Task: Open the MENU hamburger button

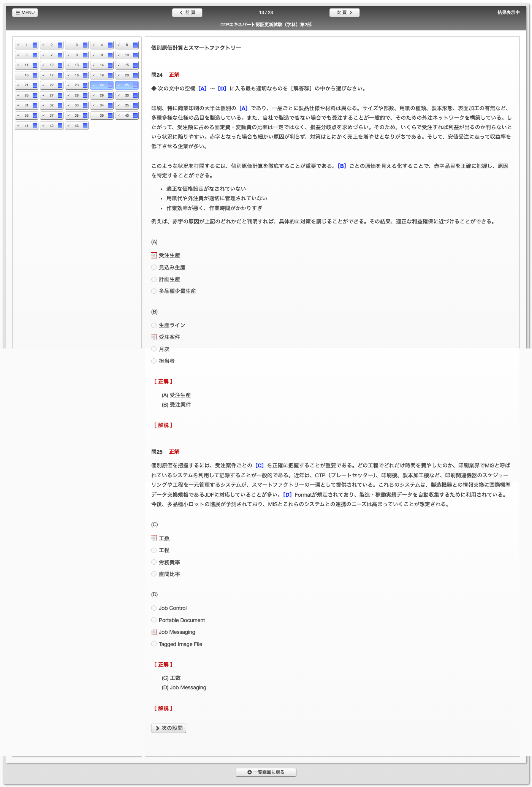Action: click(25, 13)
